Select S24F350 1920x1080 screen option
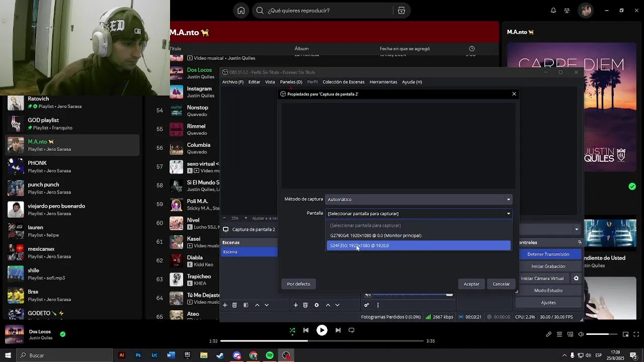The width and height of the screenshot is (644, 362). click(x=419, y=245)
